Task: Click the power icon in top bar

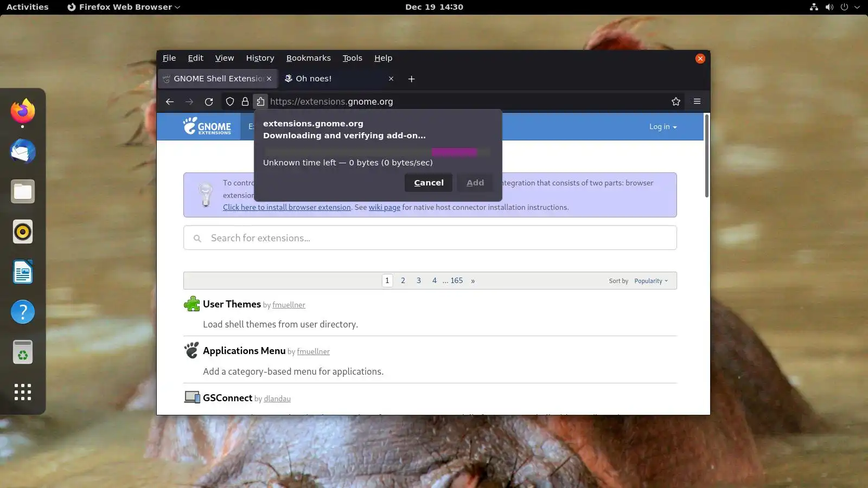Action: pyautogui.click(x=844, y=7)
